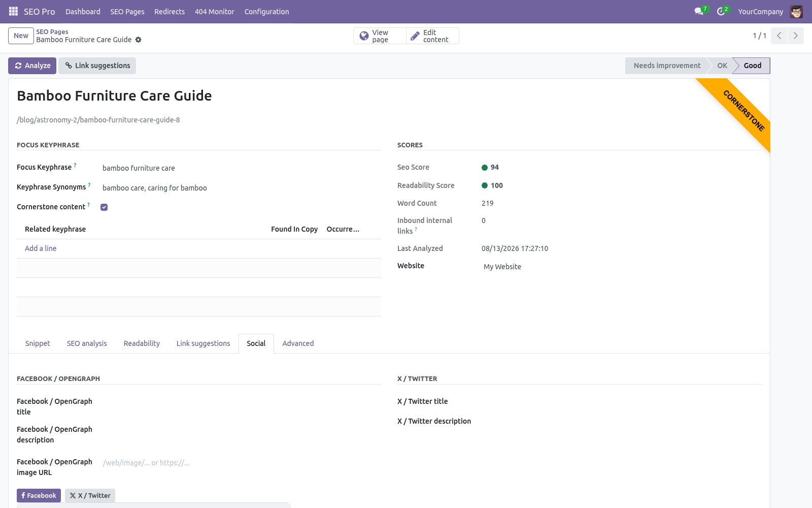Open the conversations chat icon with badge 7
Image resolution: width=812 pixels, height=508 pixels.
click(699, 11)
